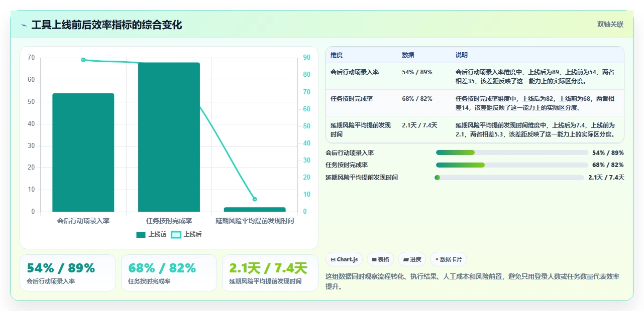This screenshot has height=311, width=644.
Task: Click x-axis label 会后行动项录入率
Action: (x=83, y=221)
